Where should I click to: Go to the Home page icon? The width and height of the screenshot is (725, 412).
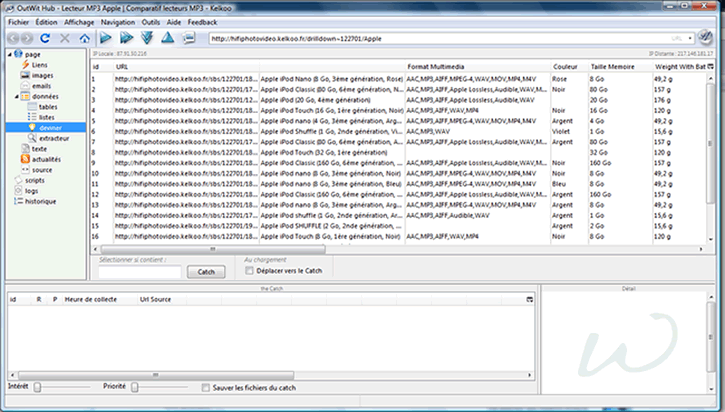(x=84, y=38)
